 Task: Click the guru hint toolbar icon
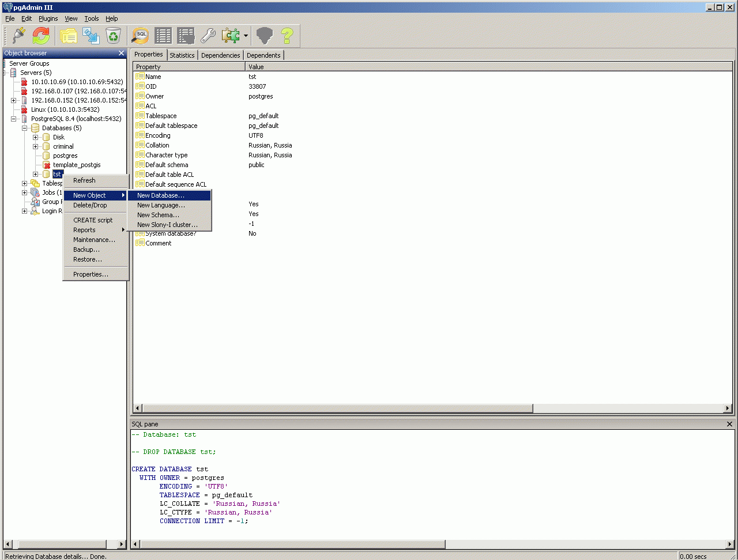pyautogui.click(x=264, y=36)
